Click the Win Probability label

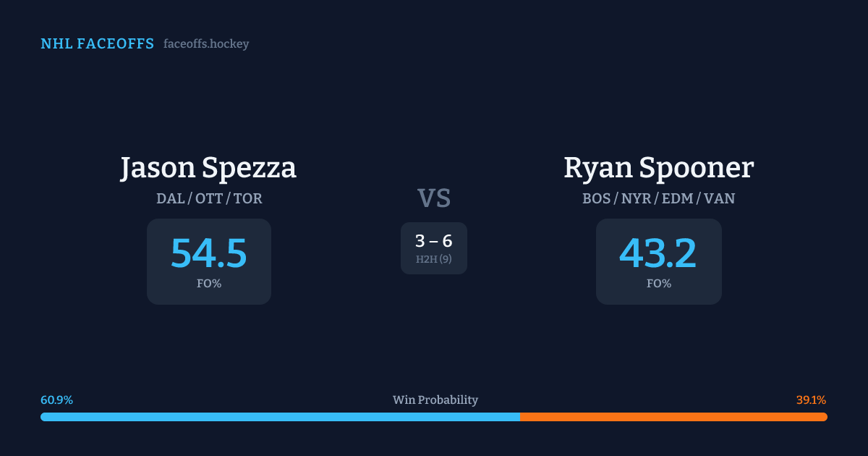pyautogui.click(x=435, y=400)
